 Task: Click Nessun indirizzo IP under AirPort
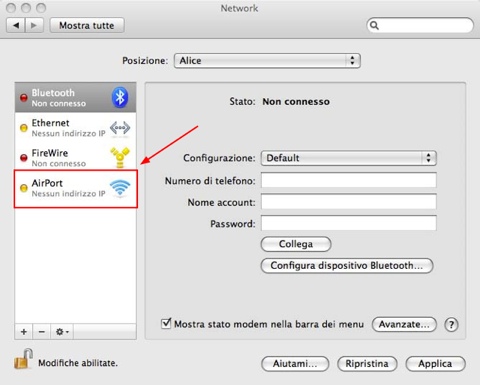(69, 194)
